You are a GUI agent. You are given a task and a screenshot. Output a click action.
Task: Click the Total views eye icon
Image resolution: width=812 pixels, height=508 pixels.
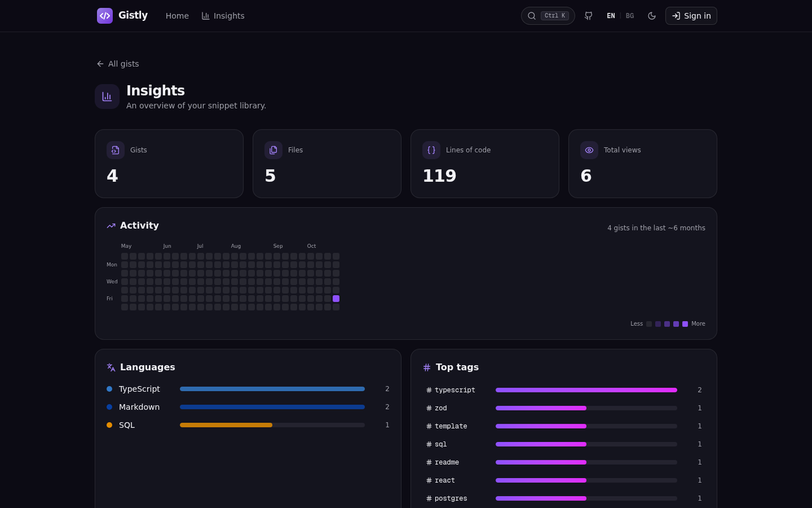(589, 150)
